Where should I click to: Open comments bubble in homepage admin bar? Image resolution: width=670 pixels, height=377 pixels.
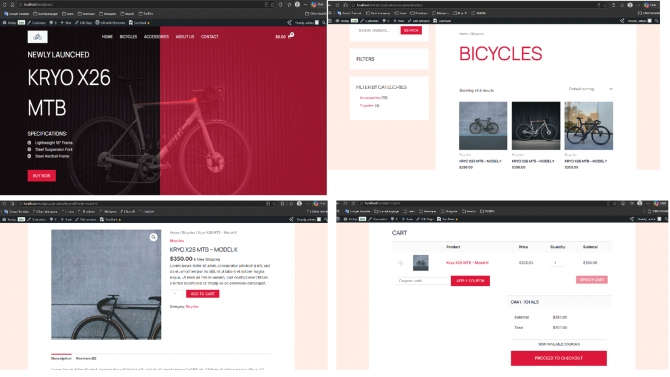coord(53,23)
